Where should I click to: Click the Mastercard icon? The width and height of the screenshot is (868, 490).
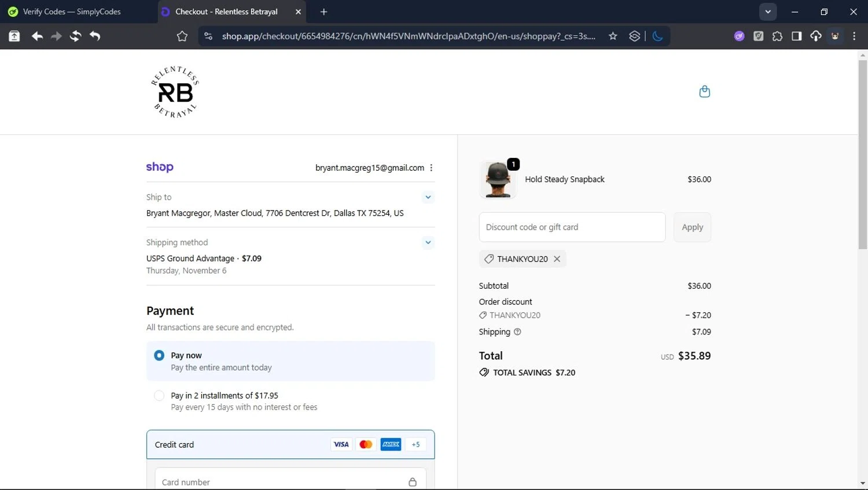point(366,444)
